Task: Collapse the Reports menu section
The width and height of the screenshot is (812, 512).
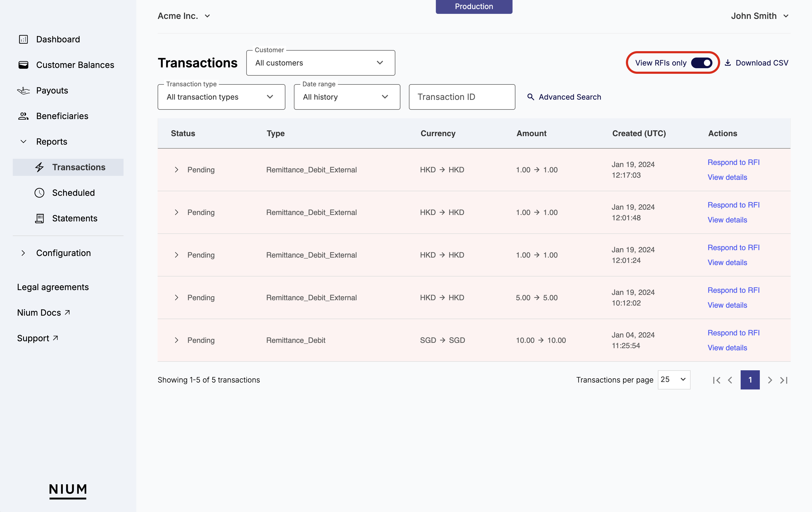Action: (23, 142)
